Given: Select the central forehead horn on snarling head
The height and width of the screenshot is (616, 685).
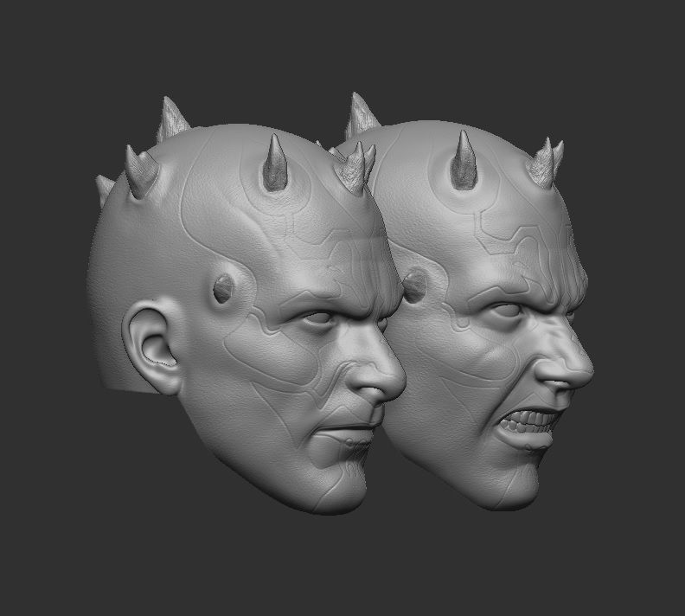Looking at the screenshot, I should 464,160.
